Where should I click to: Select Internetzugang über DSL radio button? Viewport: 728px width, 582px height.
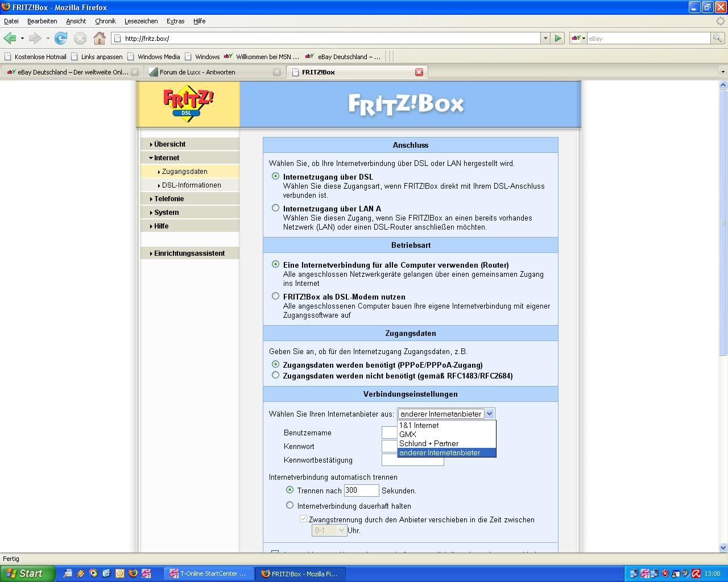pos(276,176)
